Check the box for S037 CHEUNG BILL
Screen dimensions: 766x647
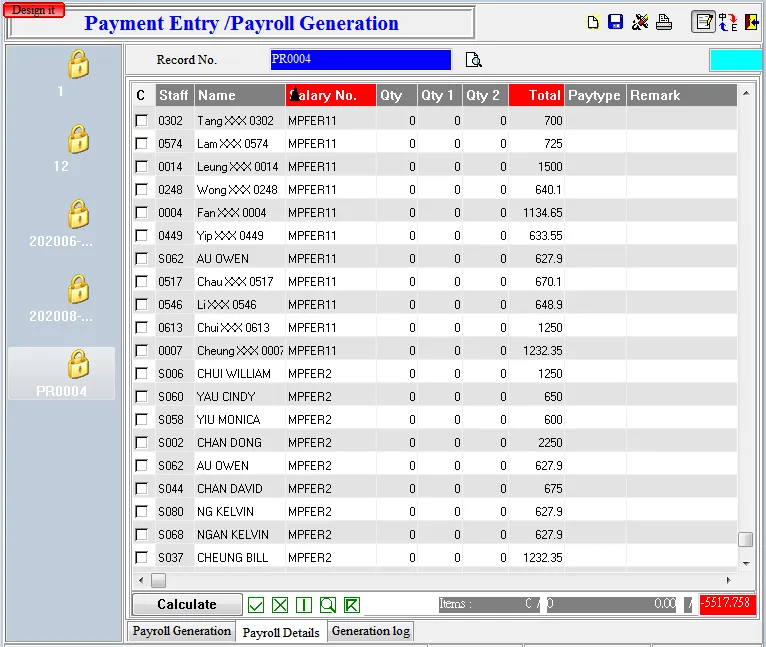(x=142, y=558)
